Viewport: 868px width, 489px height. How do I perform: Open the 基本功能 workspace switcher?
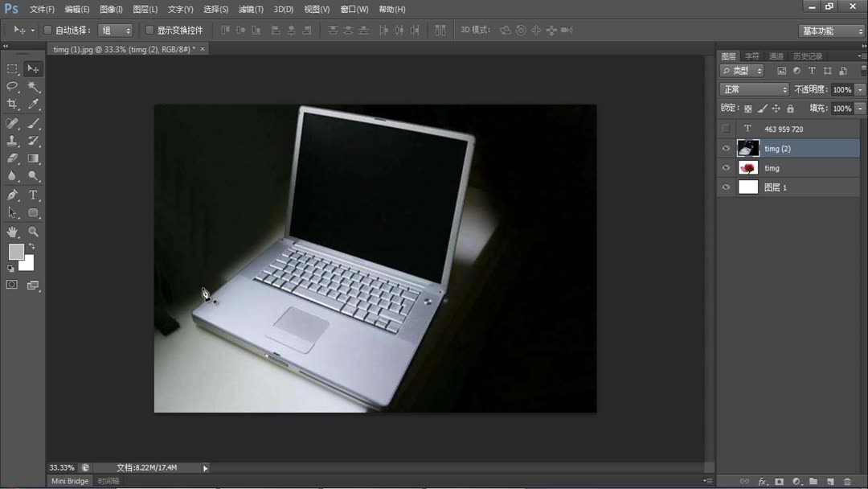[x=829, y=30]
